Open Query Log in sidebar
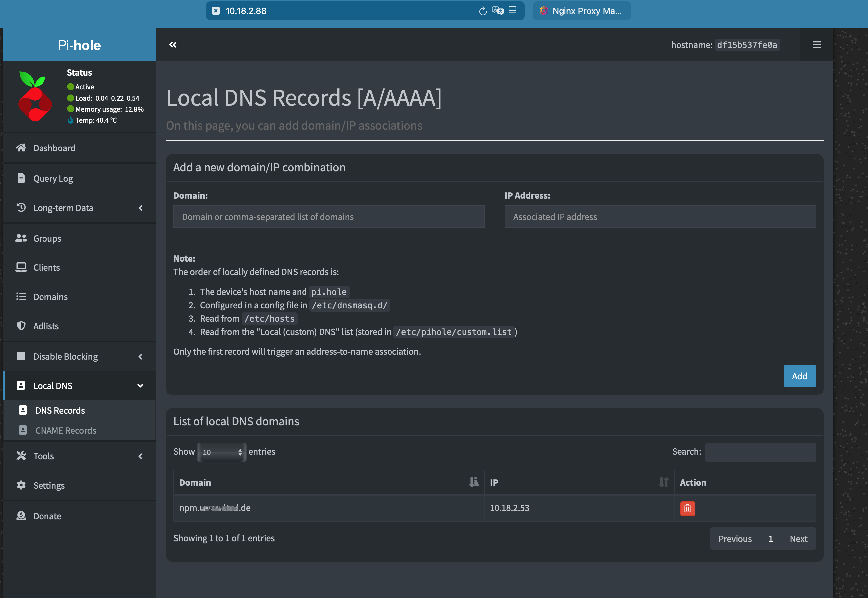Screen dimensions: 868x598 click(53, 179)
